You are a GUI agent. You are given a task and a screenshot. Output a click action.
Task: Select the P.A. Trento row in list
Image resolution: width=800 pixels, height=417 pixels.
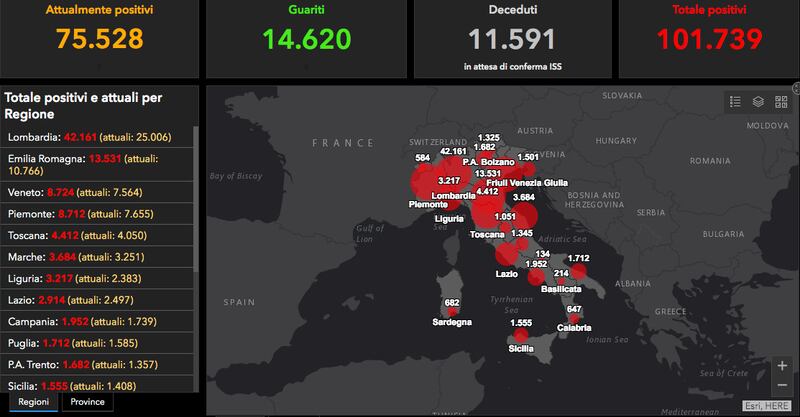pyautogui.click(x=97, y=364)
